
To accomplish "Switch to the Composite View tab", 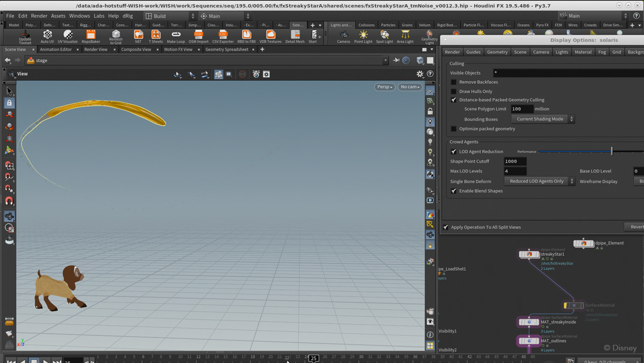I will [136, 49].
